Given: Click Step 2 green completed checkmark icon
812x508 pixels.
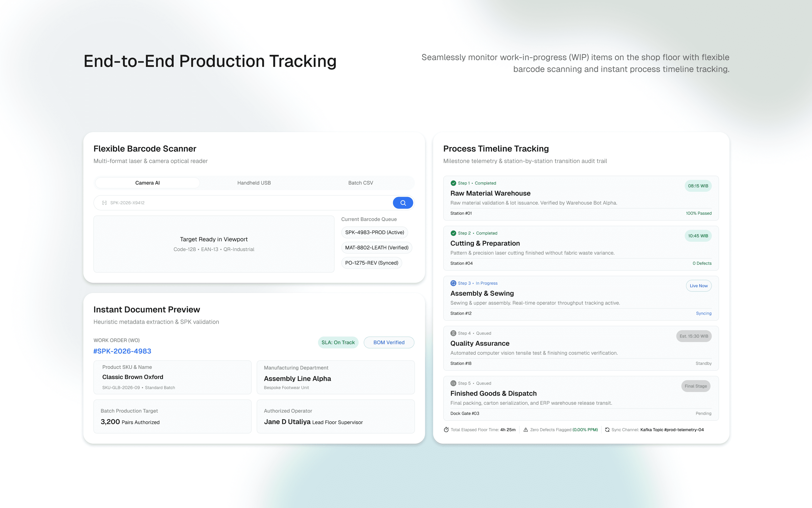Looking at the screenshot, I should click(453, 233).
